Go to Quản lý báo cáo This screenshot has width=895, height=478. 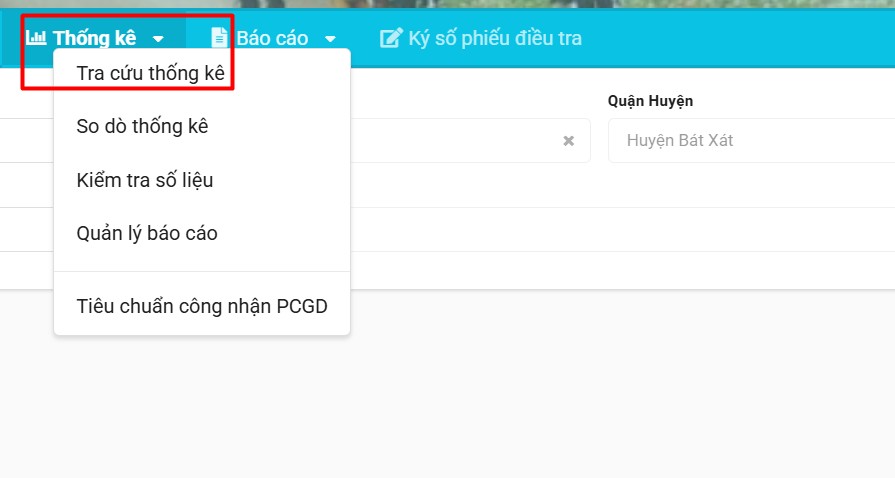[x=147, y=233]
